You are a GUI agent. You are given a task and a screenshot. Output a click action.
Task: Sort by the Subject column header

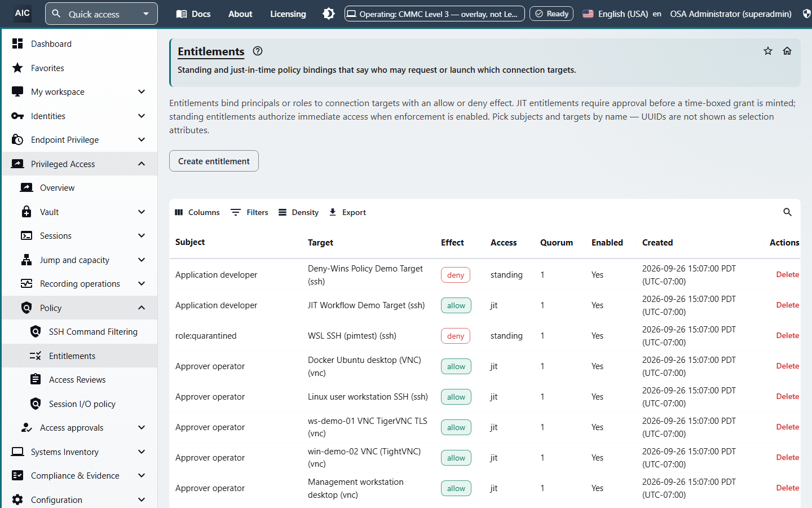click(x=190, y=242)
